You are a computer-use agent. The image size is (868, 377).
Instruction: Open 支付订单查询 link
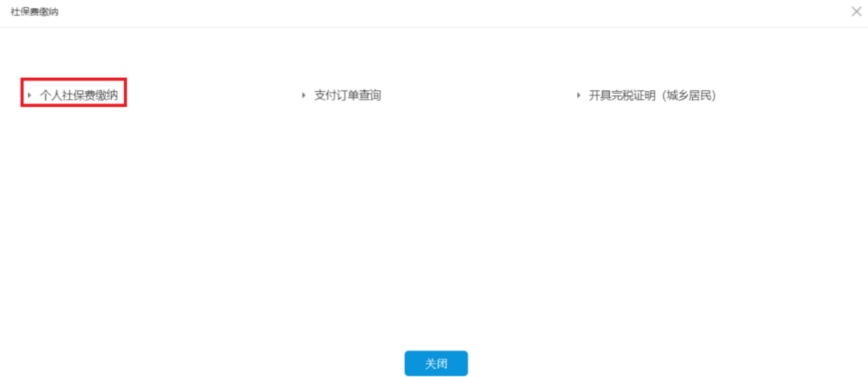point(348,95)
